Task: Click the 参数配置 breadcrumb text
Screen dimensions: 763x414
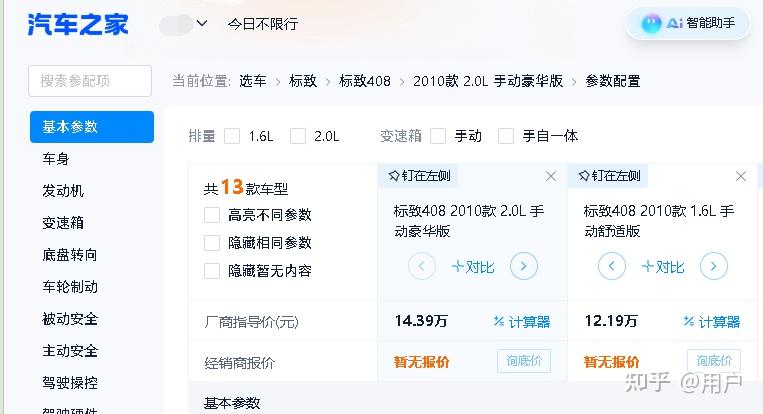Action: point(613,81)
